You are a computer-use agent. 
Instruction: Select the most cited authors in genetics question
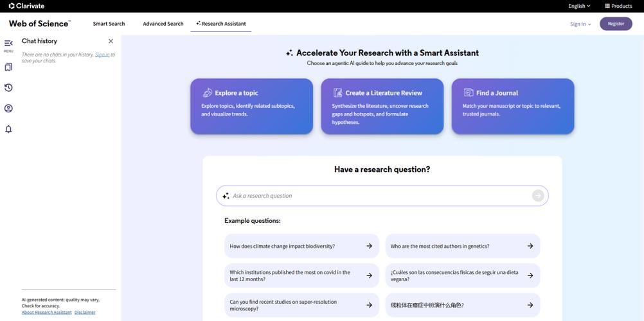tap(463, 246)
